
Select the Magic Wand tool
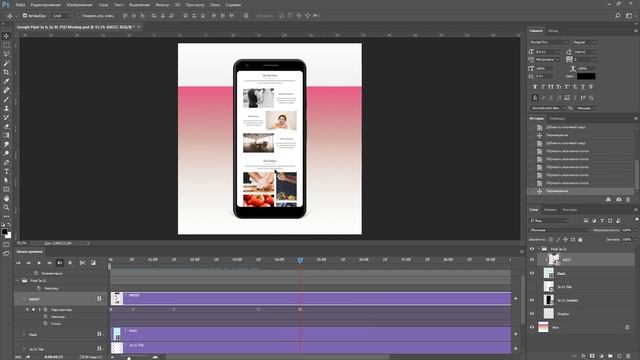coord(6,63)
